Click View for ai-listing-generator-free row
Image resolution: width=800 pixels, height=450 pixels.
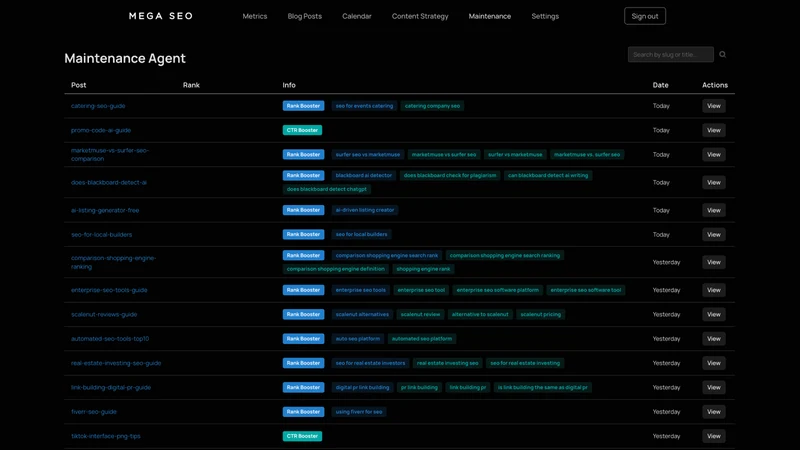tap(714, 210)
